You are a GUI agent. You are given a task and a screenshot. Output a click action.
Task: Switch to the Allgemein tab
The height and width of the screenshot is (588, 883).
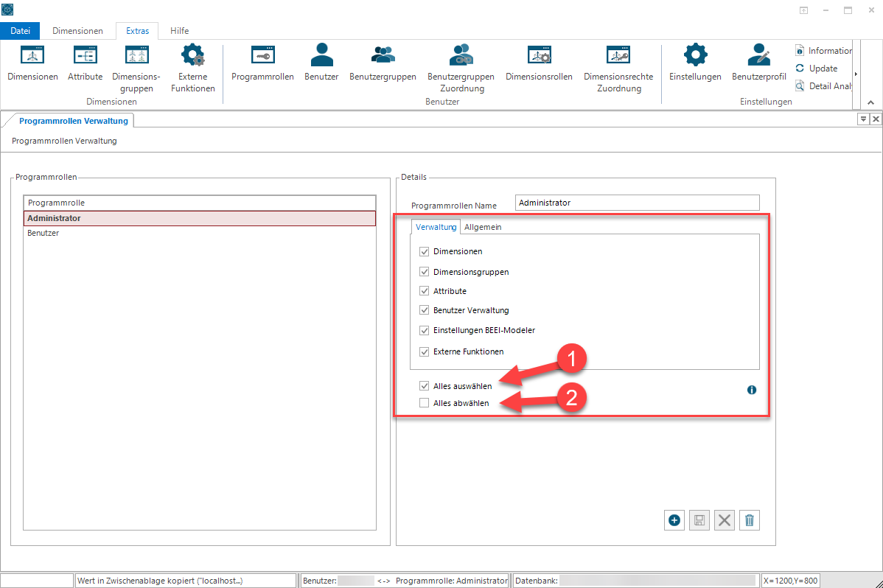pyautogui.click(x=483, y=227)
